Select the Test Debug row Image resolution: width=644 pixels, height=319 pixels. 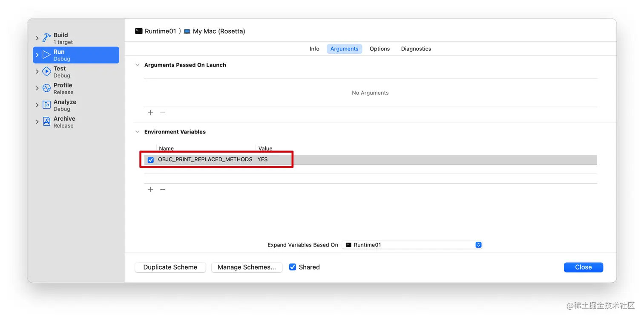[x=76, y=72]
